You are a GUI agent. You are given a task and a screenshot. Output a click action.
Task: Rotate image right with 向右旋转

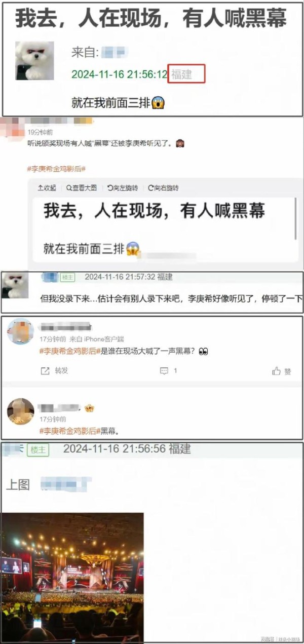pos(163,188)
